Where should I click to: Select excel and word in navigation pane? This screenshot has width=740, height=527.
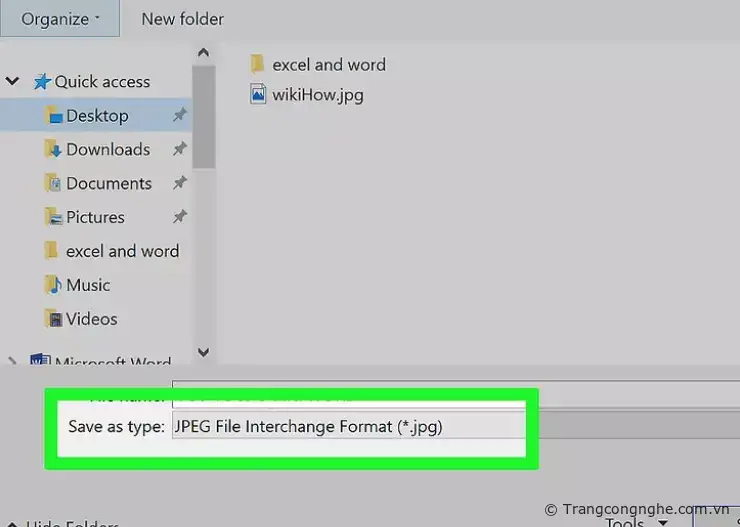tap(121, 252)
